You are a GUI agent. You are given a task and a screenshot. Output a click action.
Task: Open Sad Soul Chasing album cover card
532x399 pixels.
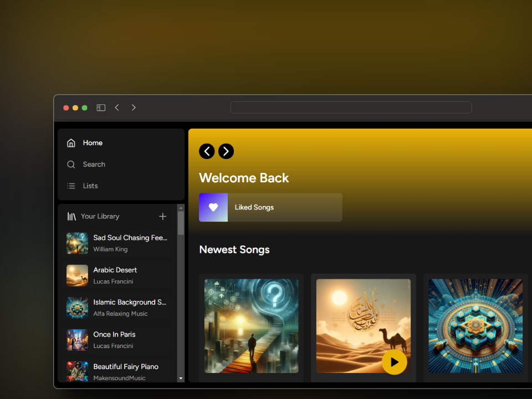click(252, 326)
